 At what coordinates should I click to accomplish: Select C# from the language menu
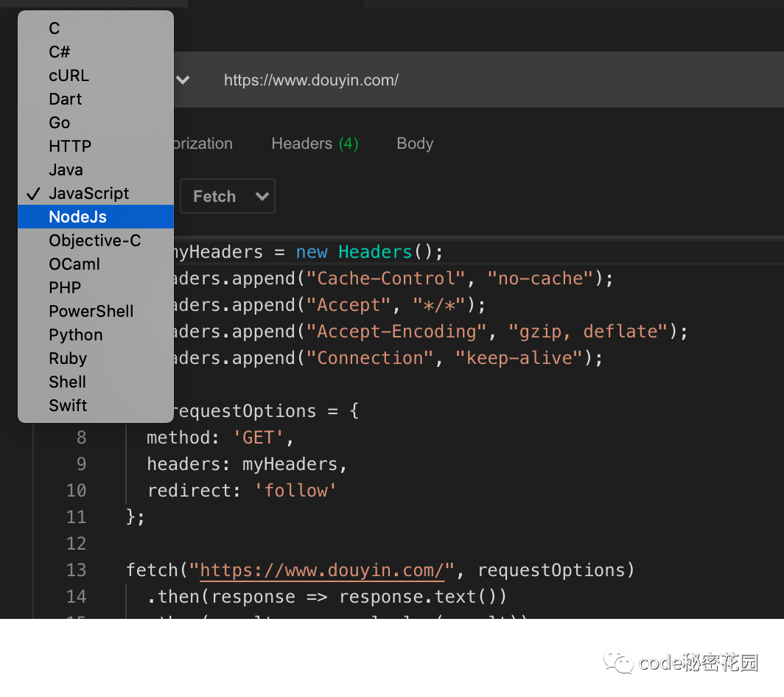(x=60, y=52)
